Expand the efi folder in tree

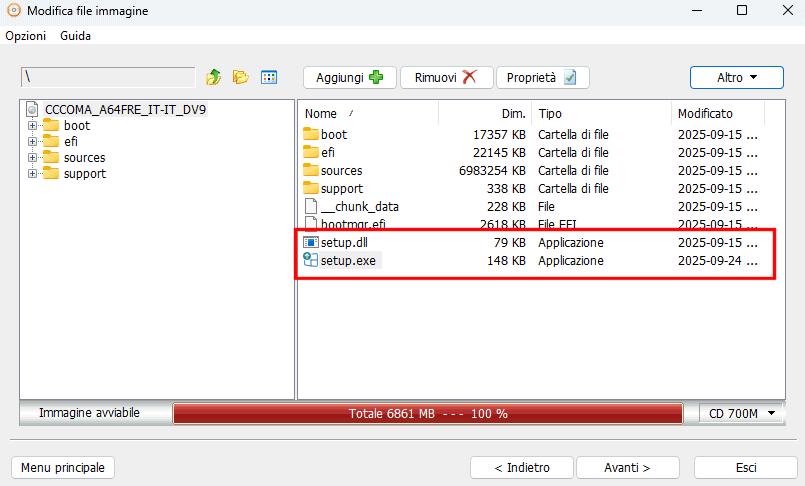pyautogui.click(x=32, y=141)
